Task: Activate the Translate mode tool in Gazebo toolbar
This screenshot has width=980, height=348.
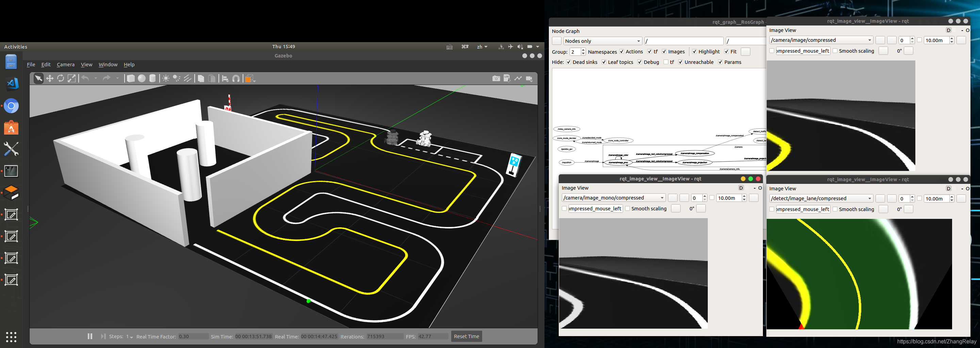Action: 49,78
